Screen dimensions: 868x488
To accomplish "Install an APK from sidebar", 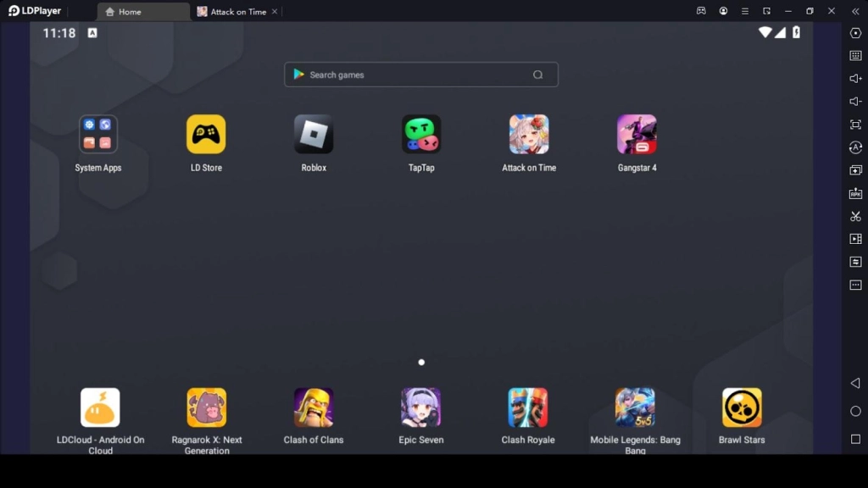I will [x=855, y=193].
